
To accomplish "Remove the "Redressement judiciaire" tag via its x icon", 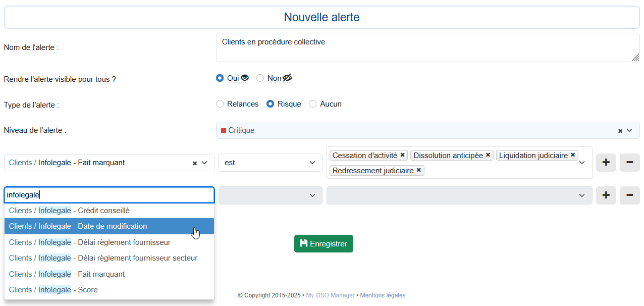I will tap(418, 171).
